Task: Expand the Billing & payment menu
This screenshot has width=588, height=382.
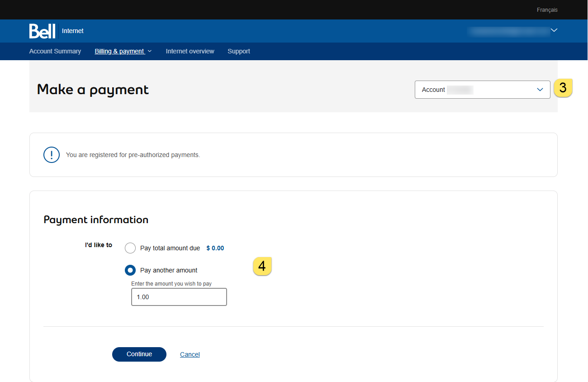Action: (123, 51)
